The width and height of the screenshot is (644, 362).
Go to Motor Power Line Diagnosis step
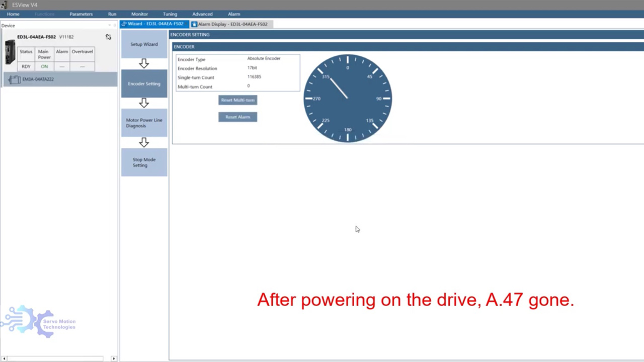tap(144, 123)
